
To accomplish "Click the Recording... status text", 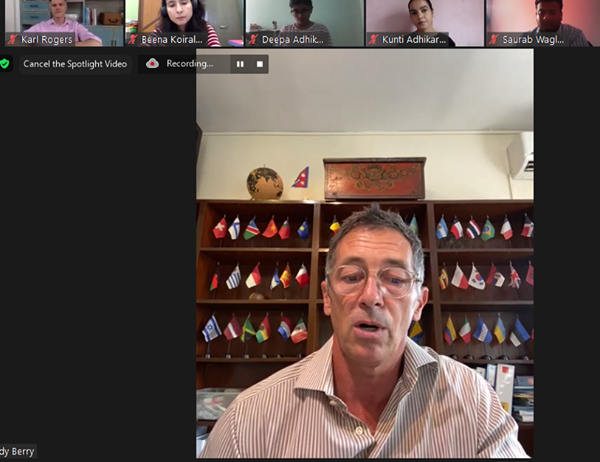I will coord(190,64).
